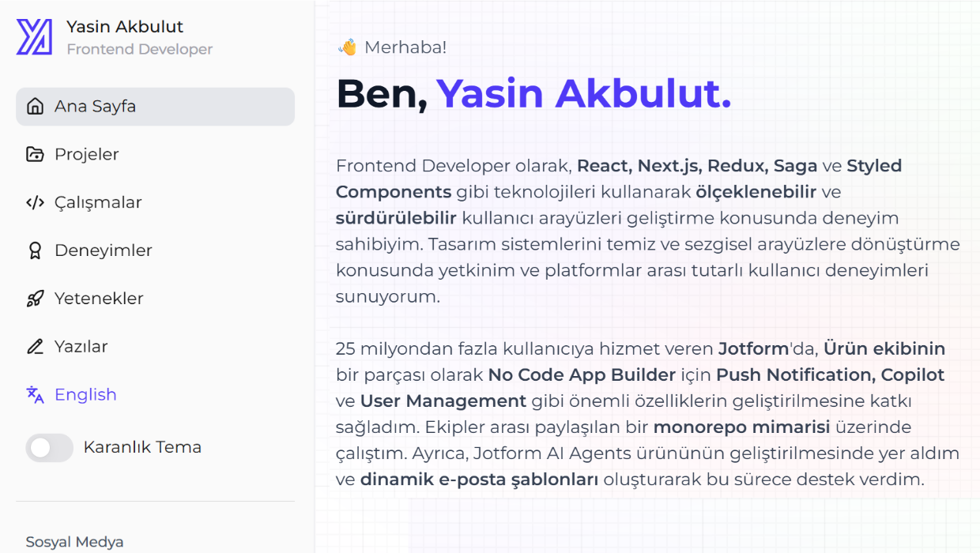Click the folder icon next to Projeler
The width and height of the screenshot is (980, 553).
pos(36,154)
